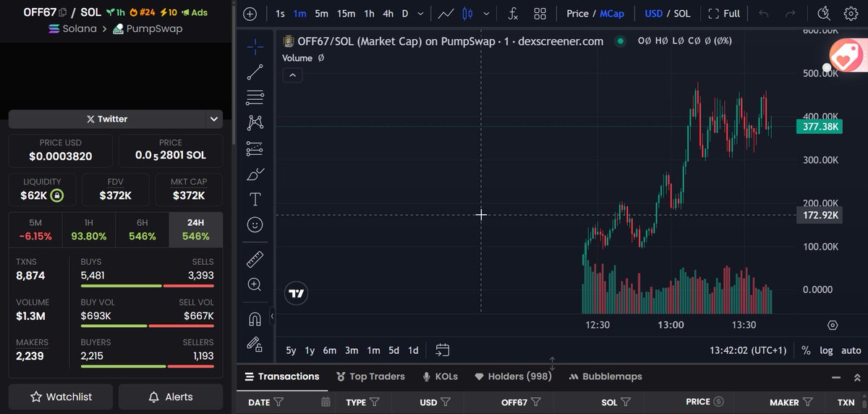Set chart interval to 1s
868x414 pixels.
[x=280, y=14]
